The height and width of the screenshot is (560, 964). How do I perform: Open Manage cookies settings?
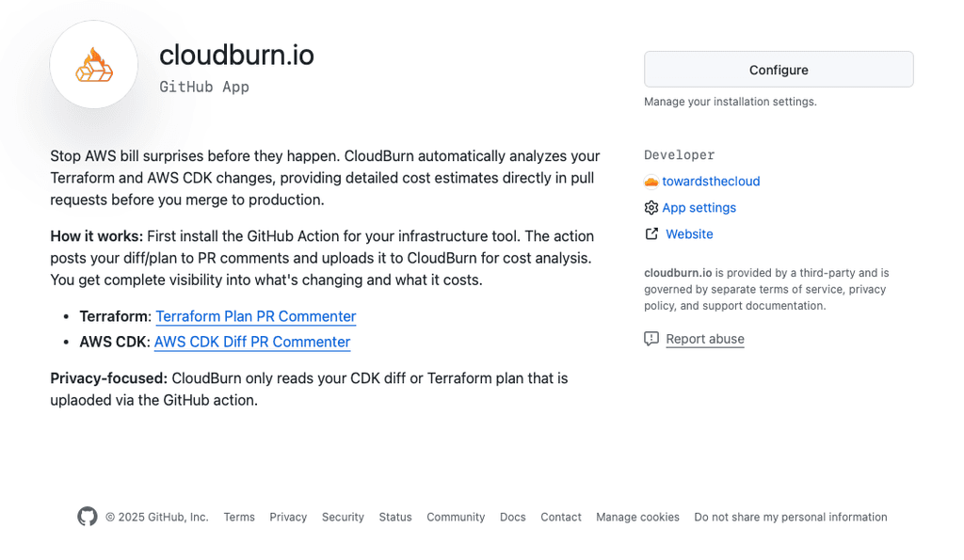[x=637, y=517]
